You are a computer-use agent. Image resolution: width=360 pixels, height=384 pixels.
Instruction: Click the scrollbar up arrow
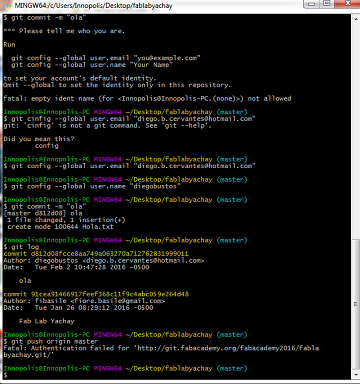click(356, 19)
